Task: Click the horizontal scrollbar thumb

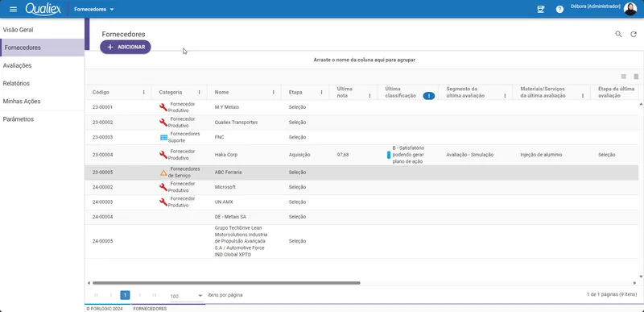Action: point(226,283)
